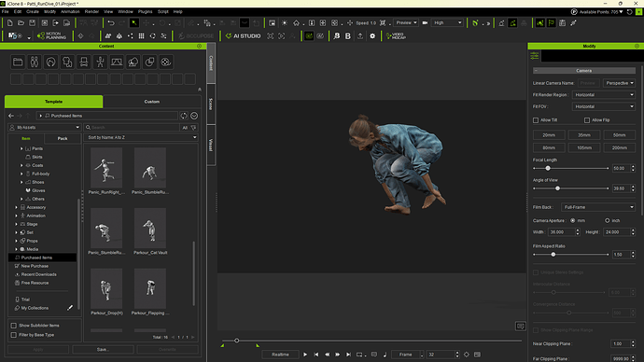Open a project file from the toolbar
The height and width of the screenshot is (362, 644).
pos(21,23)
